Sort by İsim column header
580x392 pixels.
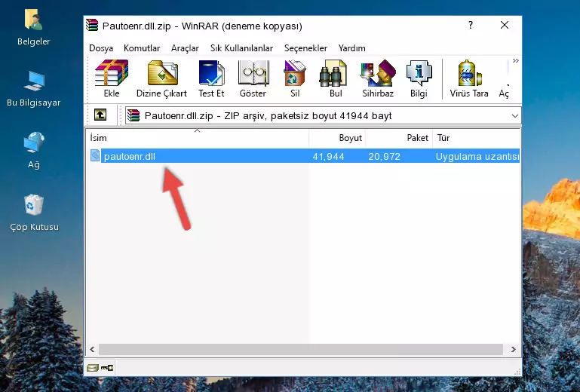coord(198,138)
